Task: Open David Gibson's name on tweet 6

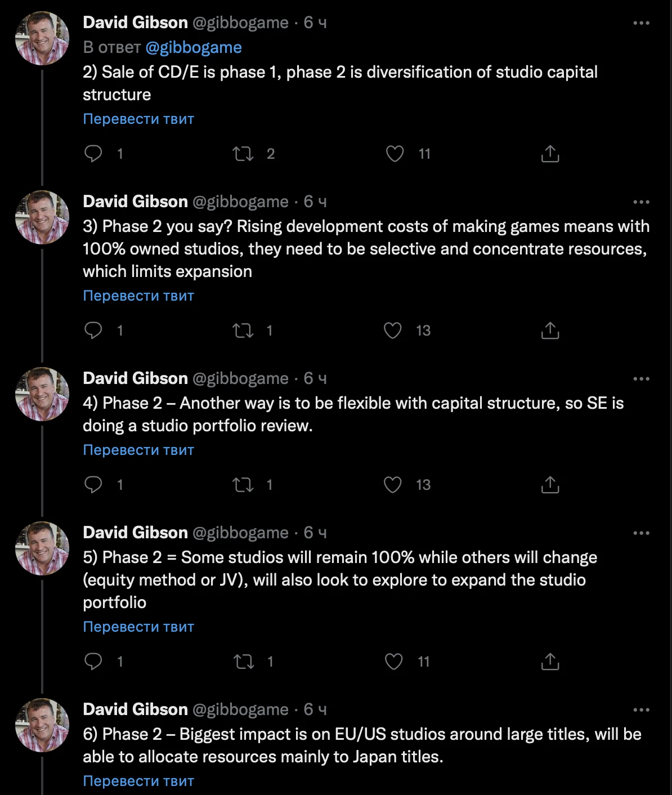Action: [x=135, y=709]
